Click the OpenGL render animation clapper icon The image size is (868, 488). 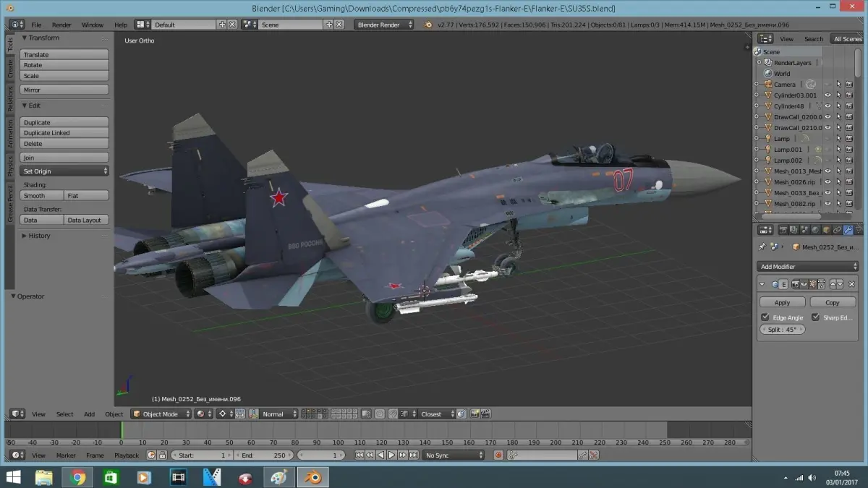pos(486,414)
